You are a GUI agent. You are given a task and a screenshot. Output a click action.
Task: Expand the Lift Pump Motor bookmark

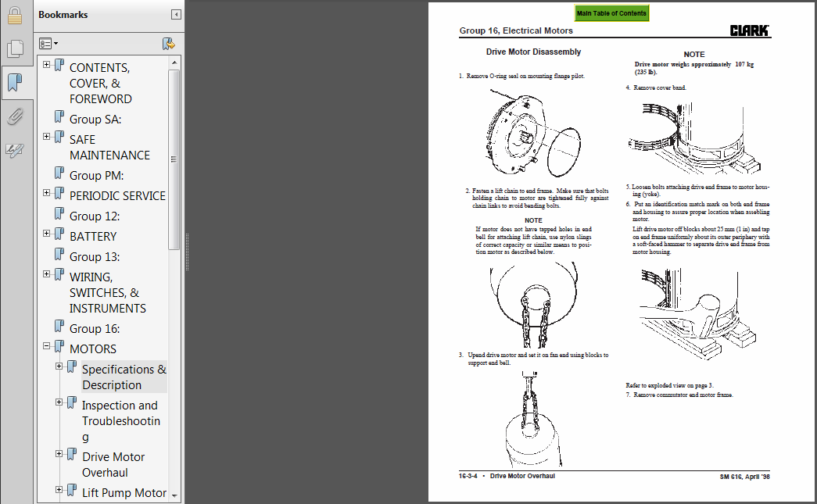pyautogui.click(x=59, y=489)
